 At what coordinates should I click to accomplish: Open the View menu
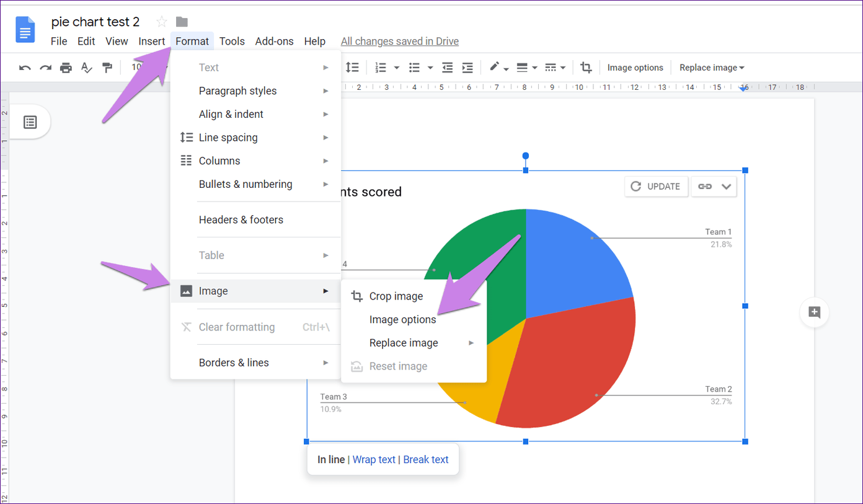click(x=117, y=41)
